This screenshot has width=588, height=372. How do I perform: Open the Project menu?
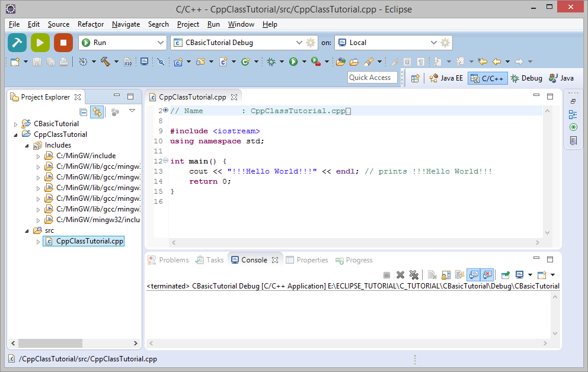[188, 24]
